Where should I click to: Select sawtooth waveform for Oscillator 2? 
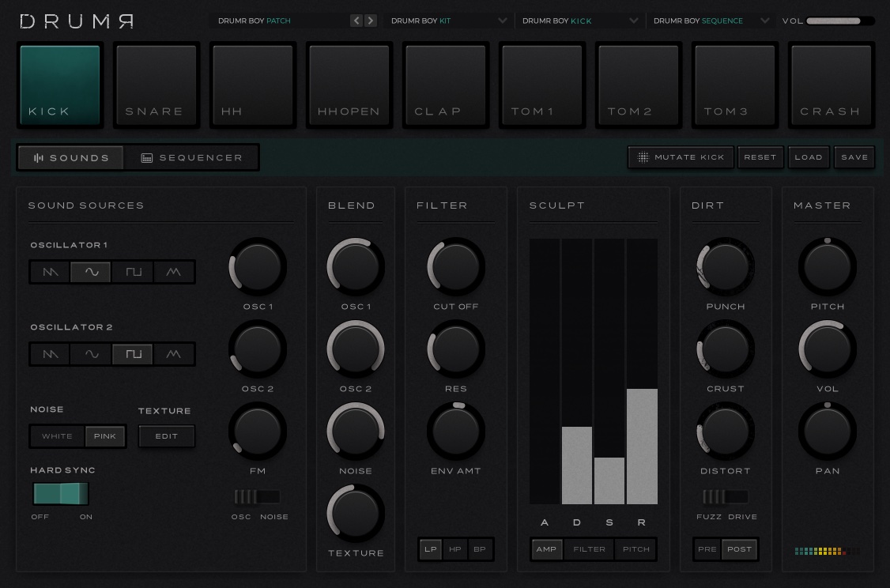51,354
